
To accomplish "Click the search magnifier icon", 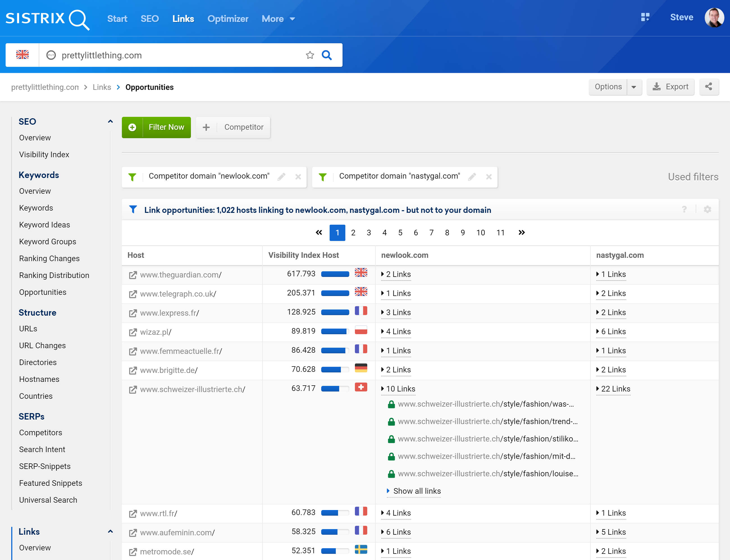I will pyautogui.click(x=327, y=55).
